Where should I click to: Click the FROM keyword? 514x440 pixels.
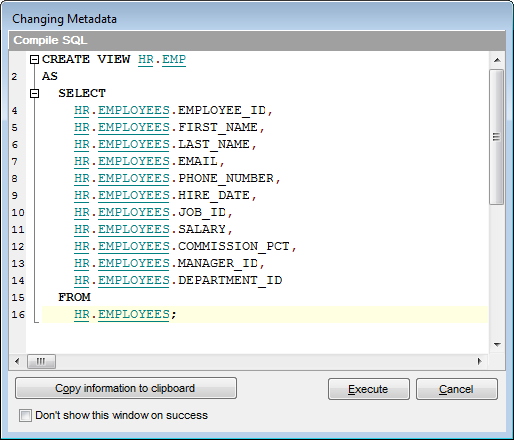pos(74,297)
